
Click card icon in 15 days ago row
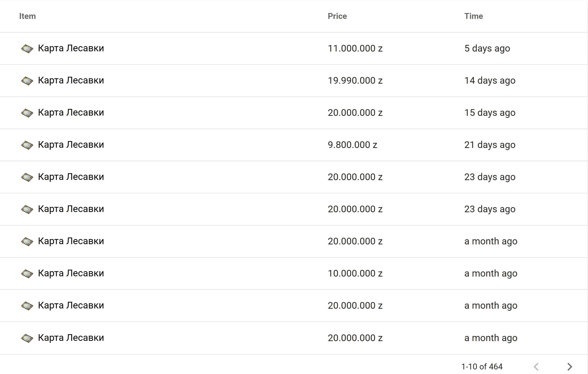point(27,113)
